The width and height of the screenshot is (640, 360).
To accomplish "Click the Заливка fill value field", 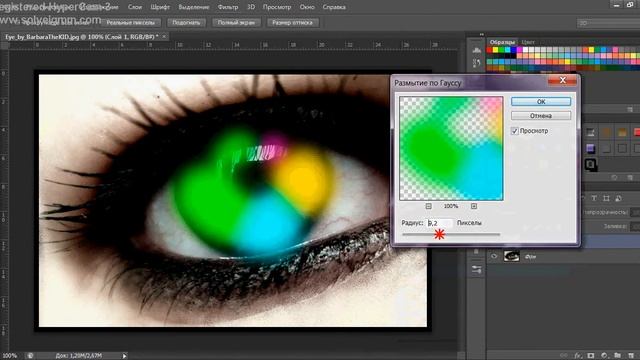I will tap(635, 226).
